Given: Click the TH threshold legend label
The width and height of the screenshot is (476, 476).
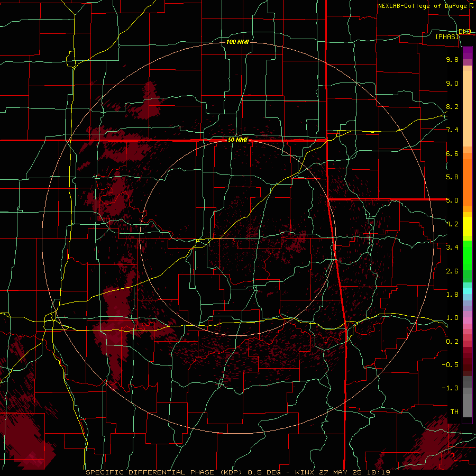Looking at the screenshot, I should 454,412.
